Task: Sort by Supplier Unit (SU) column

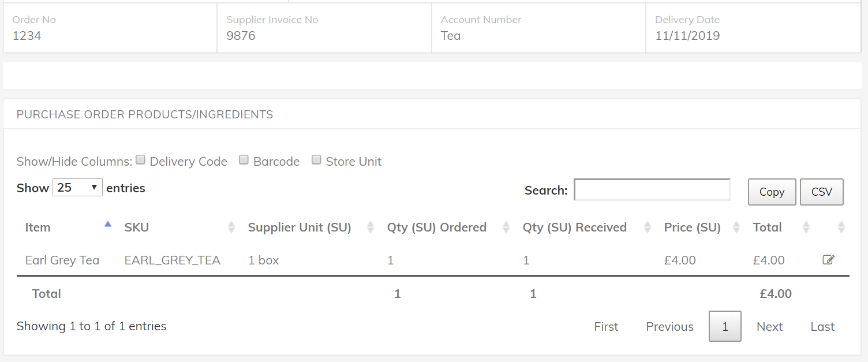Action: [x=371, y=227]
